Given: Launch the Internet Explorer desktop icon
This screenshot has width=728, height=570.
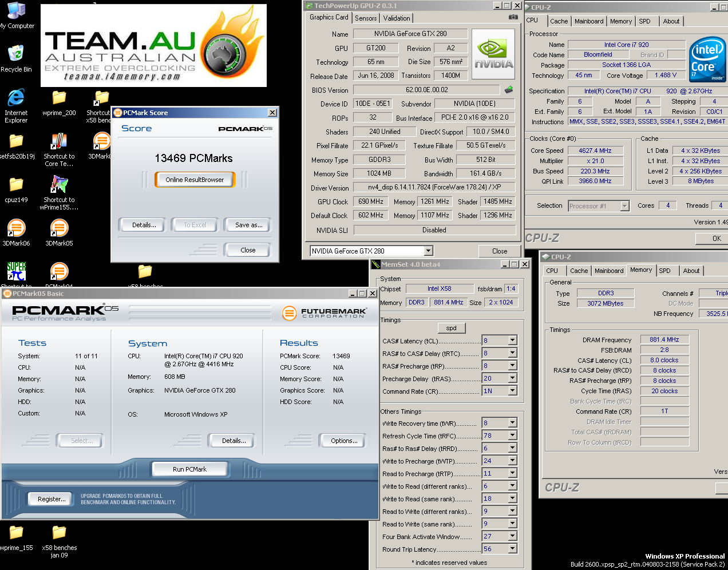Looking at the screenshot, I should tap(16, 106).
